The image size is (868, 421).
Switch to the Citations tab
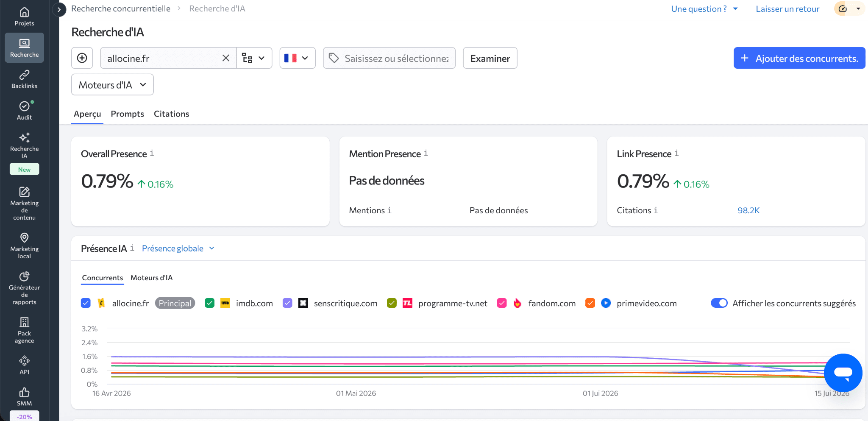click(x=171, y=114)
